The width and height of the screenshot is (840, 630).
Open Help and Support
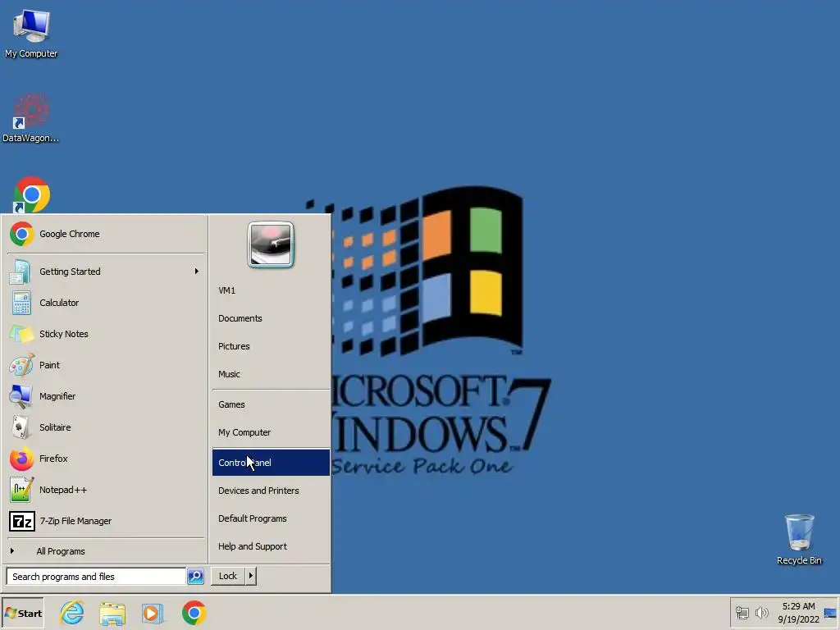pos(271,546)
